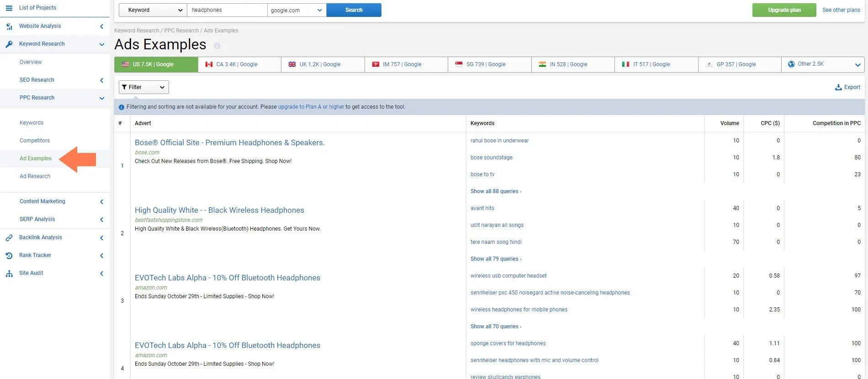This screenshot has width=868, height=379.
Task: Click the Keyword Research key icon
Action: tap(9, 44)
